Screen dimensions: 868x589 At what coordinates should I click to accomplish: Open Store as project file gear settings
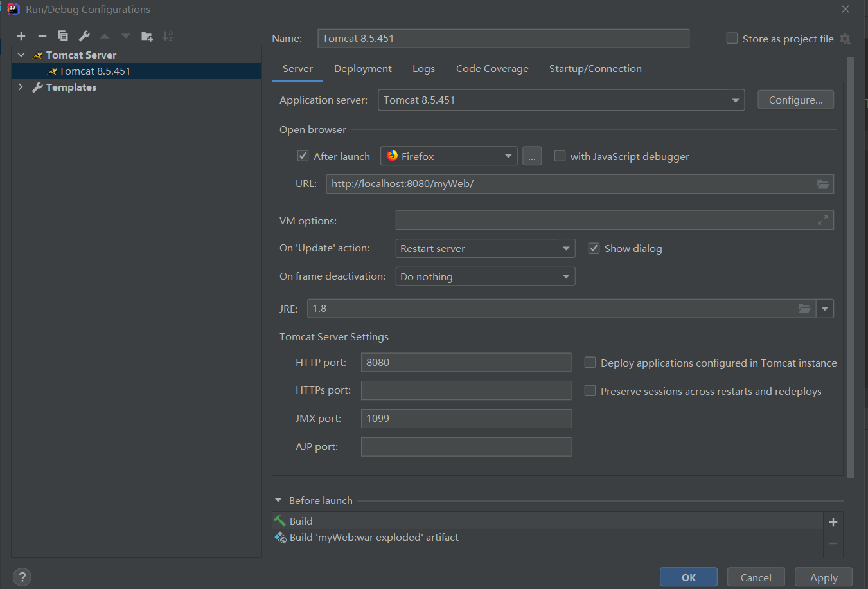(845, 39)
